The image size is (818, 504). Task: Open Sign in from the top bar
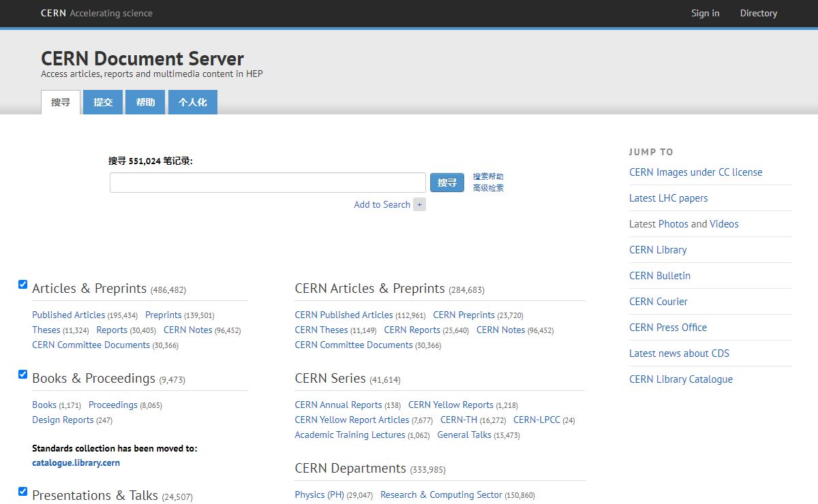(x=705, y=13)
